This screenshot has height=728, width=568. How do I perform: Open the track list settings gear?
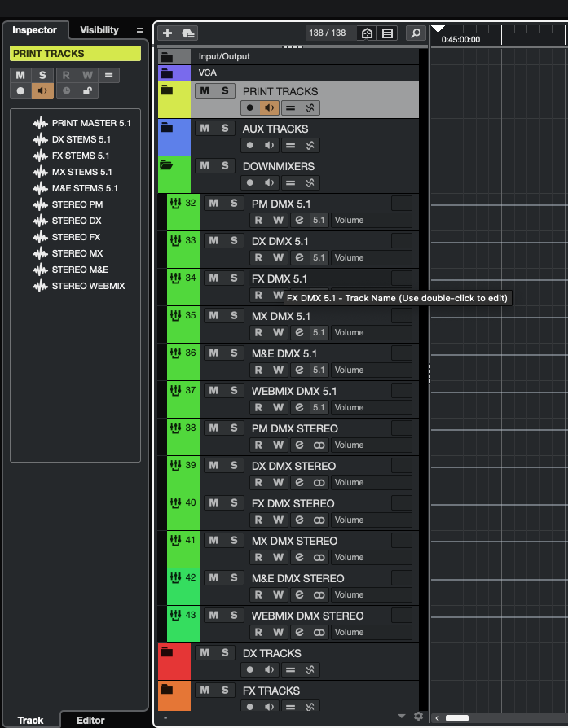point(418,716)
